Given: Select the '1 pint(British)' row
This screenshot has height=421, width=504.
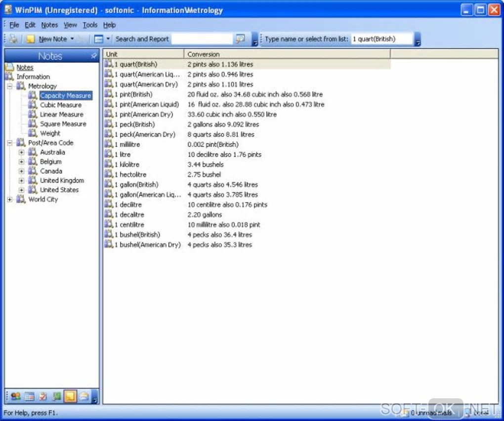Looking at the screenshot, I should coord(247,94).
